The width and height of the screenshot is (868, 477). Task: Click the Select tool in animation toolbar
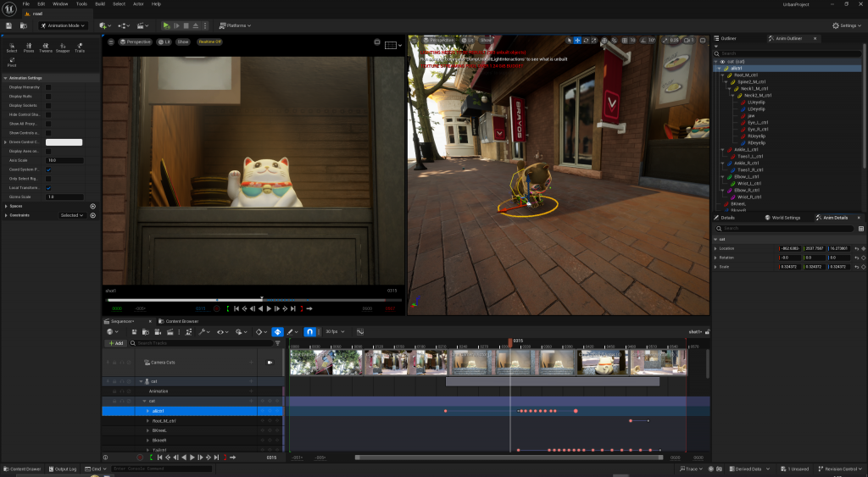[12, 47]
